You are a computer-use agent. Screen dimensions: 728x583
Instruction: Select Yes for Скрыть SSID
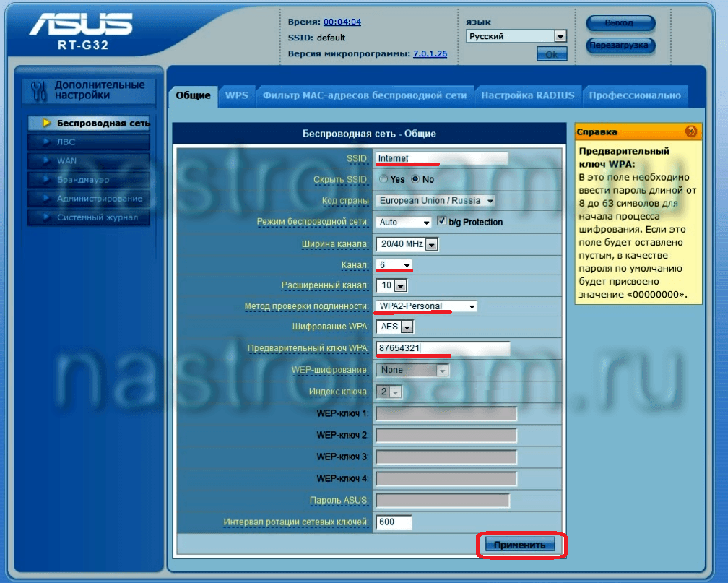point(383,179)
